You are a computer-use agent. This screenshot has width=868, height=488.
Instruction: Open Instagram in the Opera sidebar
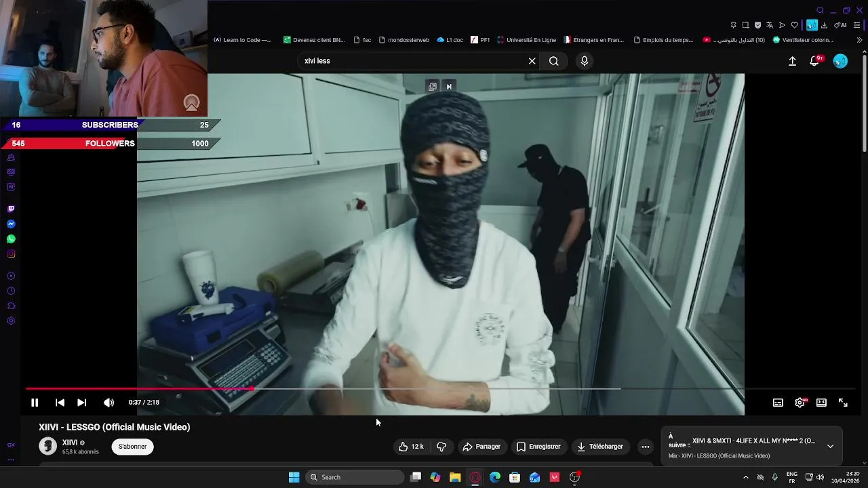[x=11, y=254]
